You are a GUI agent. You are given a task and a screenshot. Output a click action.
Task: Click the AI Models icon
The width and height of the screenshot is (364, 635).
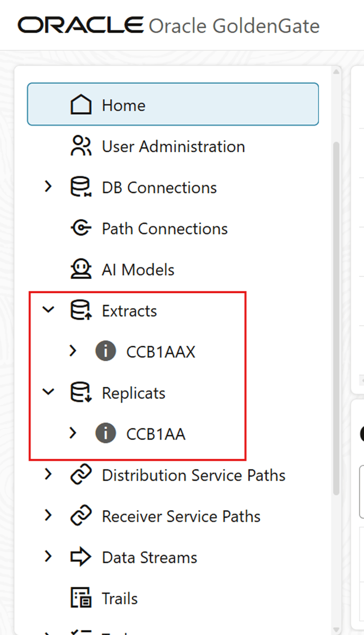point(80,269)
